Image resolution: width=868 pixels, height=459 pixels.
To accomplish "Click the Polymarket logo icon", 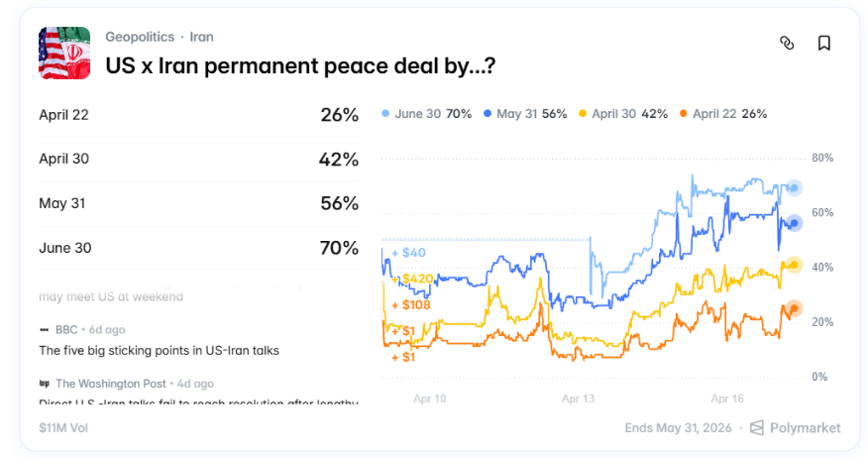I will click(x=757, y=428).
